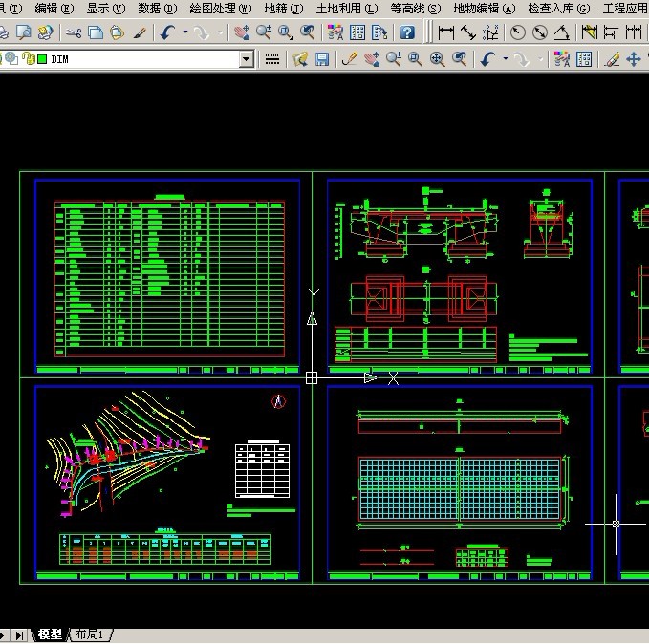Expand undo history dropdown in upper toolbar
649x644 pixels.
point(185,32)
